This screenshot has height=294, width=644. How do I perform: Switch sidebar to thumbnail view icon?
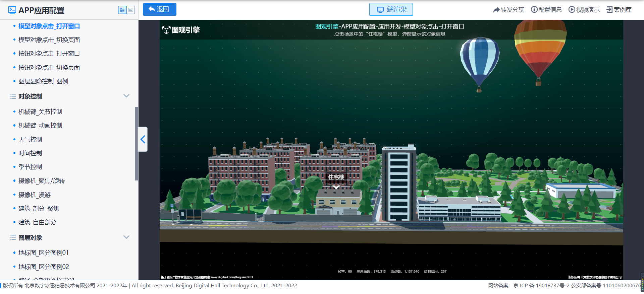pos(131,10)
